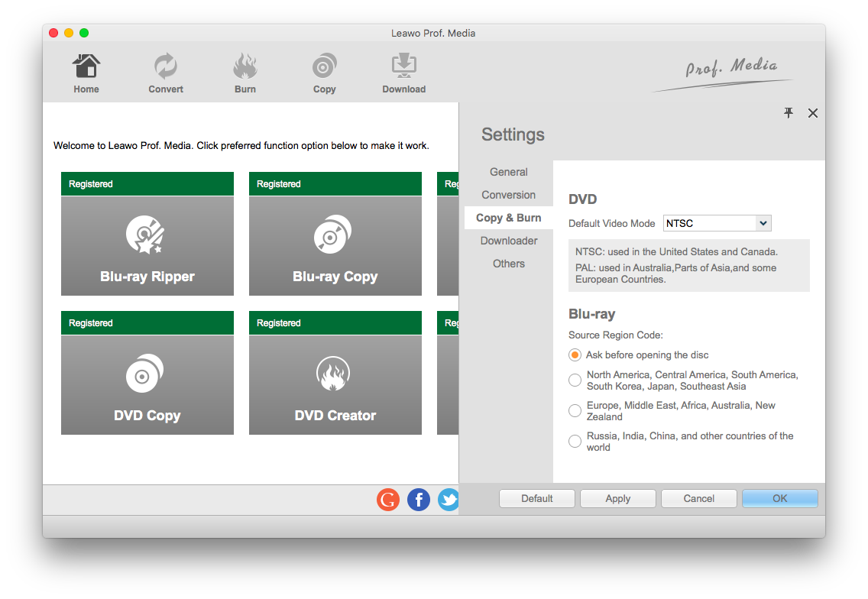Image resolution: width=868 pixels, height=599 pixels.
Task: Select Ask before opening the disc
Action: pos(575,355)
